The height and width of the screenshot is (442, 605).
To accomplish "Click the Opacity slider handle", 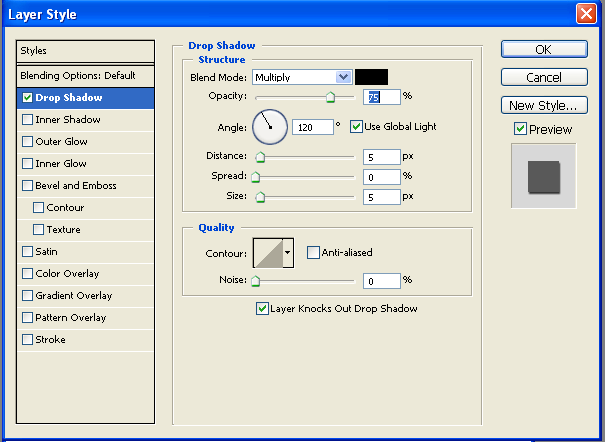I will point(330,97).
